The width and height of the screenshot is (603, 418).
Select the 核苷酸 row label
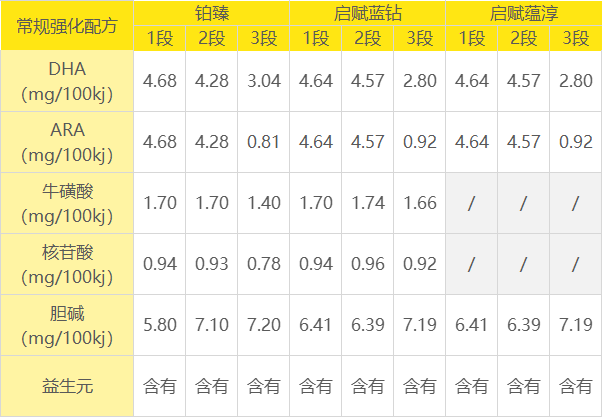[x=67, y=264]
